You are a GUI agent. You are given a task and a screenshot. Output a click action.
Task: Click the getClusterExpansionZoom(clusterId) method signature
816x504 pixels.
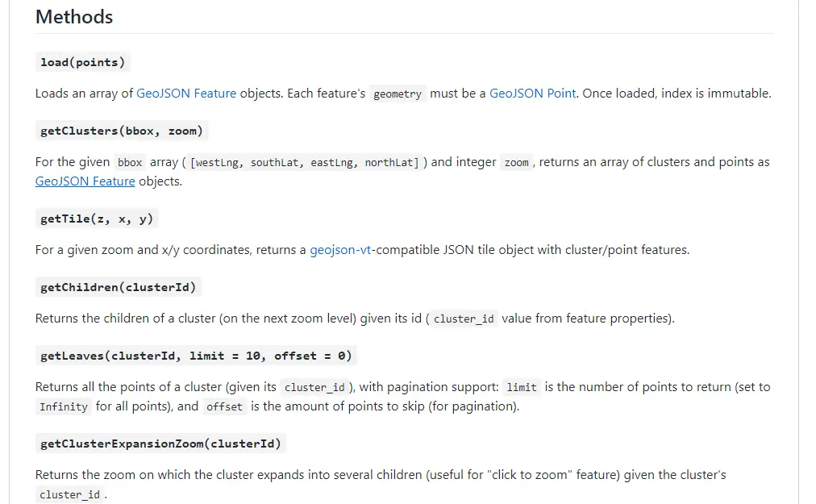pyautogui.click(x=160, y=444)
